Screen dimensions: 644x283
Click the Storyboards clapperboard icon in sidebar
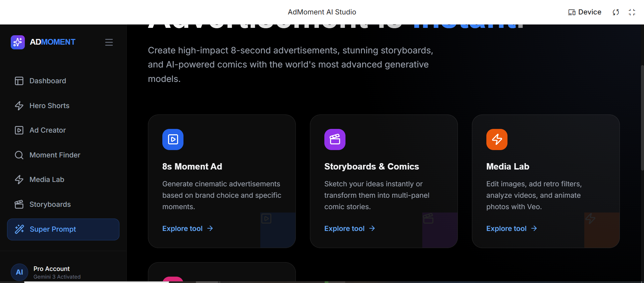point(19,204)
